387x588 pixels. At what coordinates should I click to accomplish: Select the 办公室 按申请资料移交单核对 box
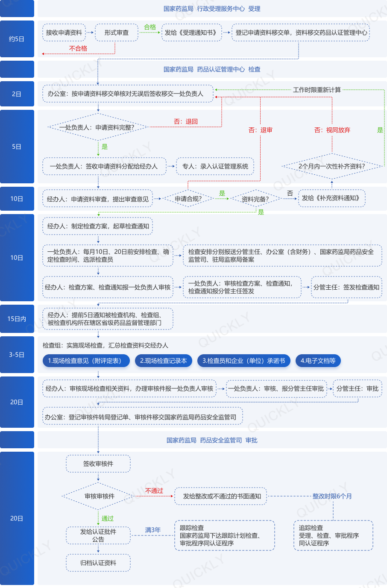[128, 94]
